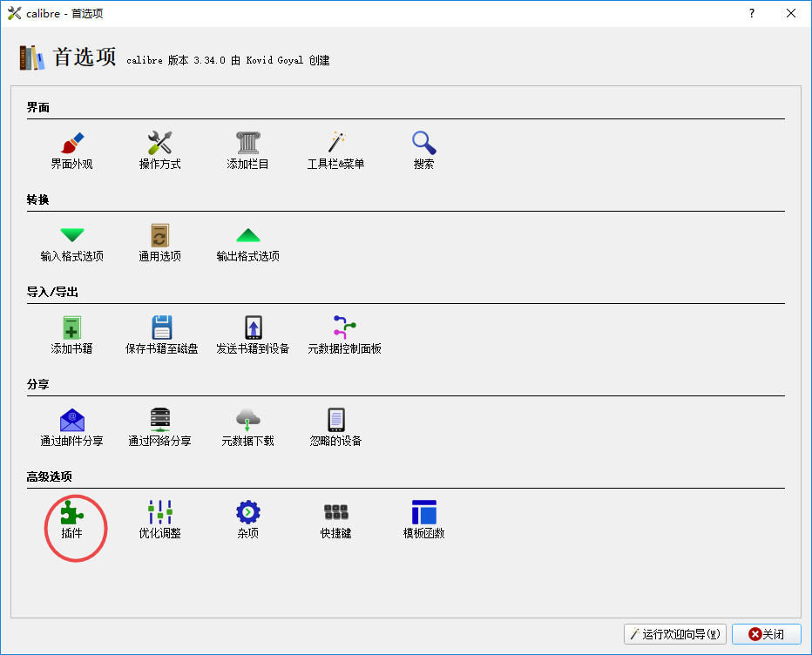Open 优化调整 sliders icon

160,512
